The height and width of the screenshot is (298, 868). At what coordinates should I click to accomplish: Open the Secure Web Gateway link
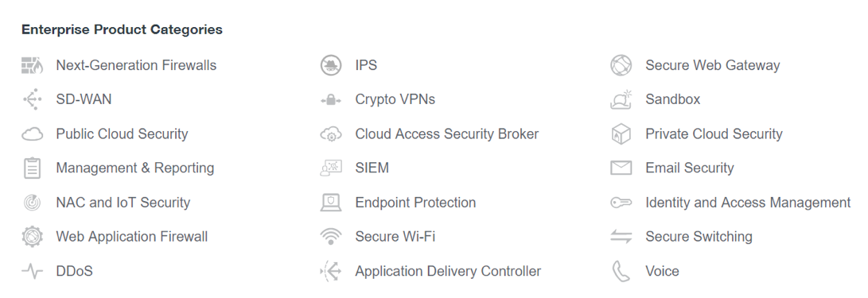tap(712, 65)
